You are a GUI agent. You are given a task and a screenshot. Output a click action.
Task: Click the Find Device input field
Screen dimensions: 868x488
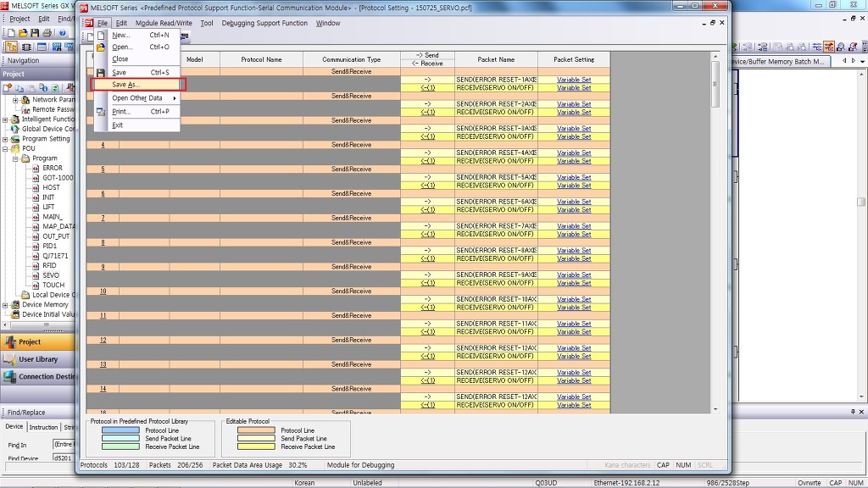64,458
